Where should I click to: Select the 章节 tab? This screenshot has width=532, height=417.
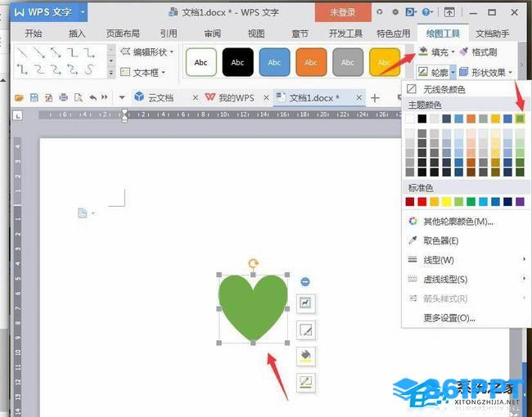click(300, 34)
